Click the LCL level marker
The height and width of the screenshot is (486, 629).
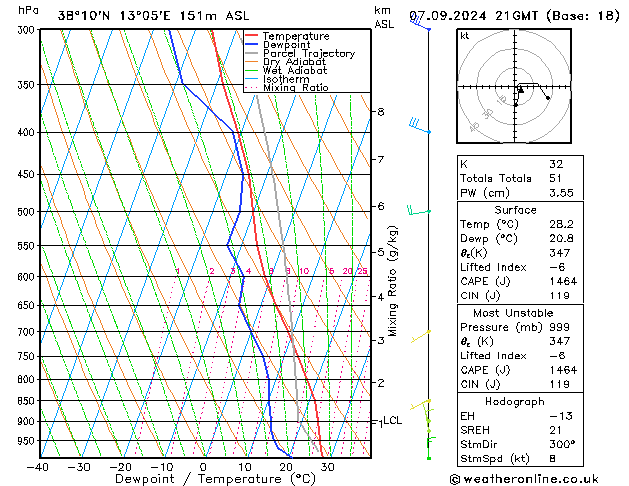pos(392,421)
